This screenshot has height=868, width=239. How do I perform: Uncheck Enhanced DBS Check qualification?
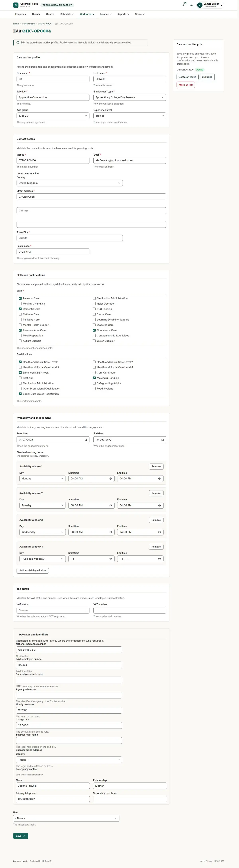coord(20,373)
